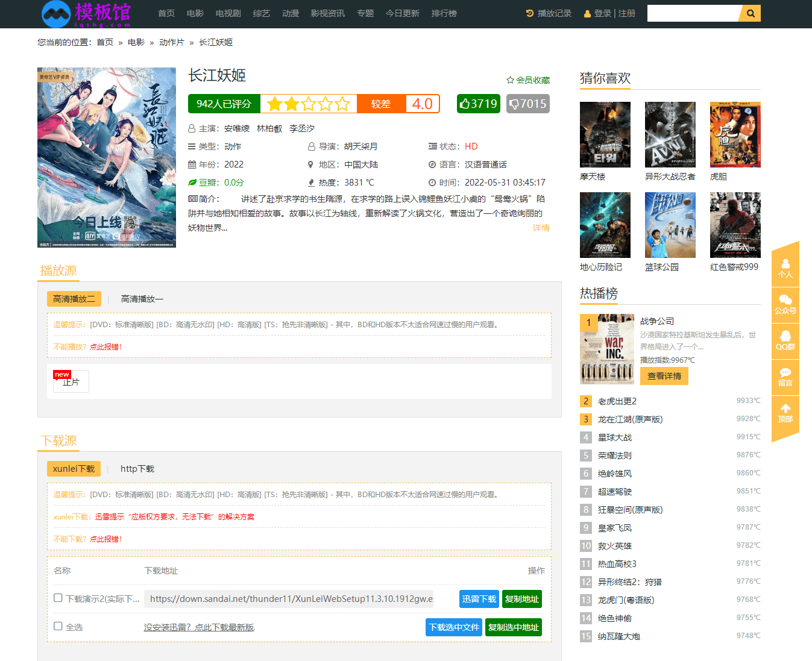Click the thumbs-down 7015 button
The height and width of the screenshot is (661, 812).
coord(528,104)
